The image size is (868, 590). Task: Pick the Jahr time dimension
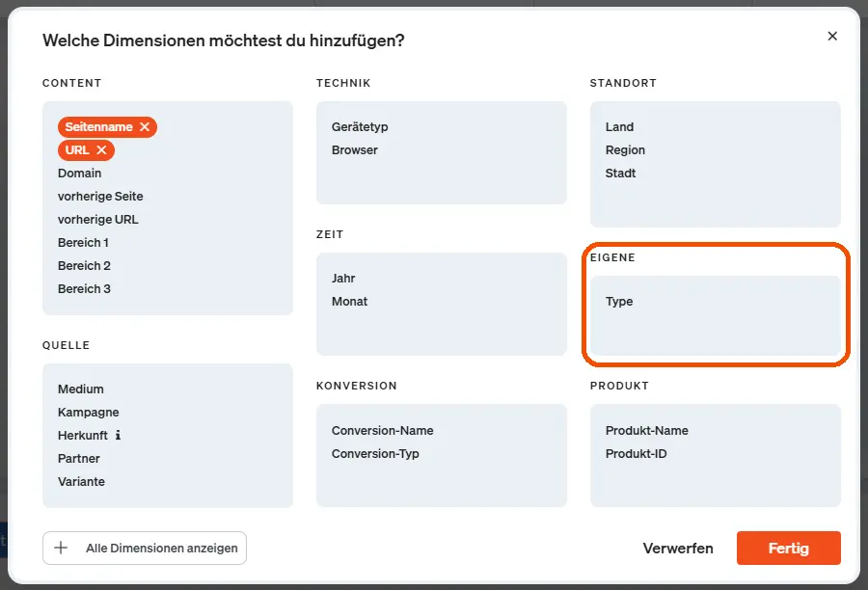pos(343,279)
